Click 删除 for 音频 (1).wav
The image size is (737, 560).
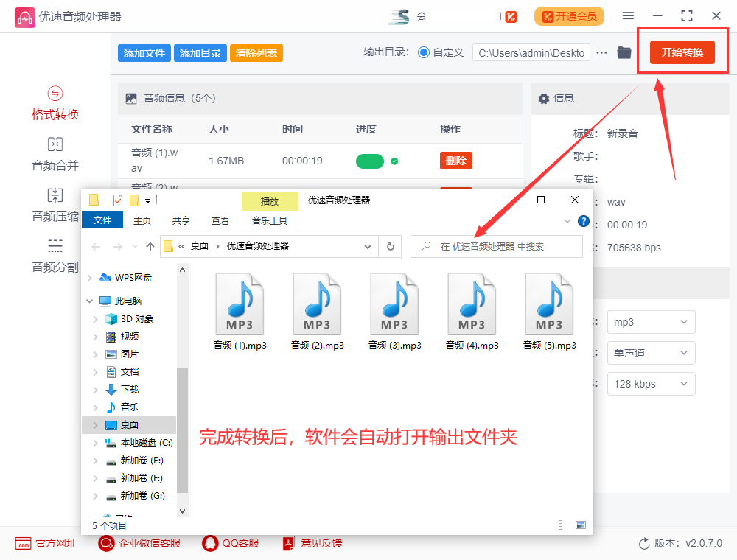(456, 161)
